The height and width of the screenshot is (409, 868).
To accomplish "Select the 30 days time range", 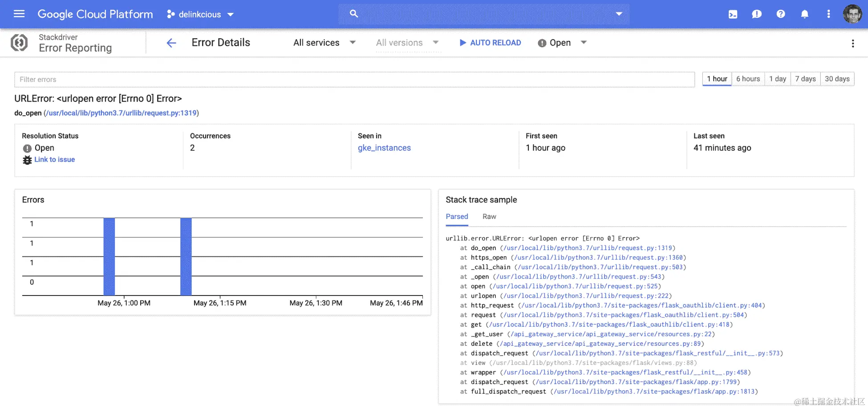I will (x=837, y=79).
